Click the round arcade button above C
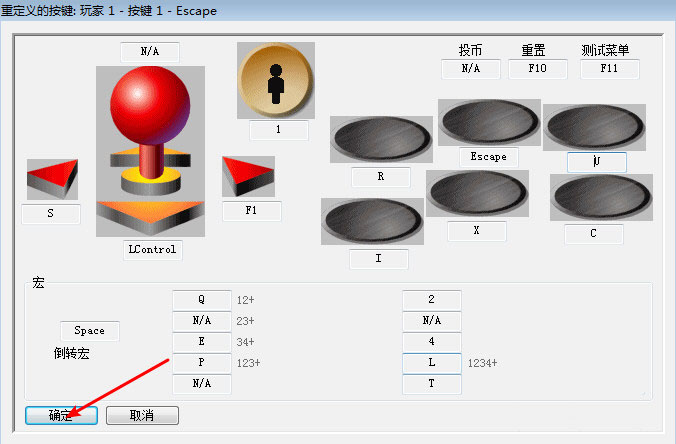 click(601, 197)
